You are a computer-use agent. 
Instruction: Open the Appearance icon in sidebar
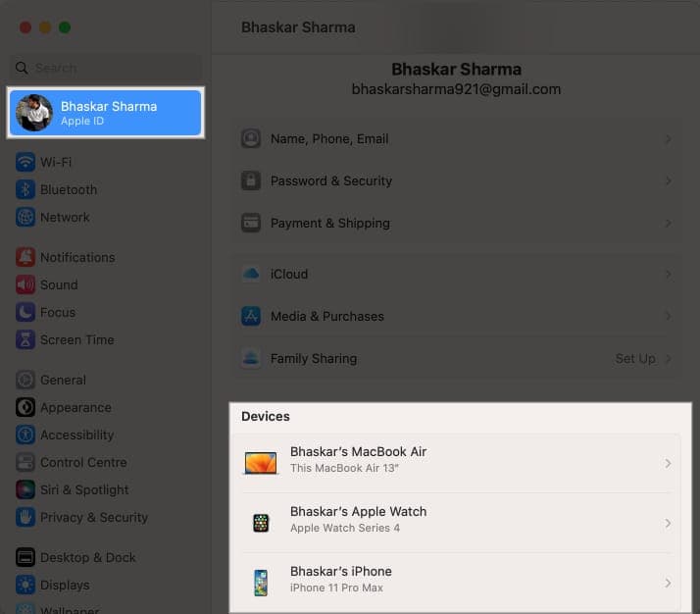(x=25, y=407)
